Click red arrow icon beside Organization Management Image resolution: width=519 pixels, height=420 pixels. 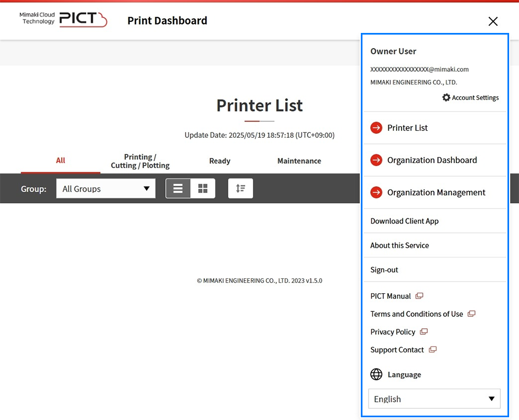tap(376, 193)
